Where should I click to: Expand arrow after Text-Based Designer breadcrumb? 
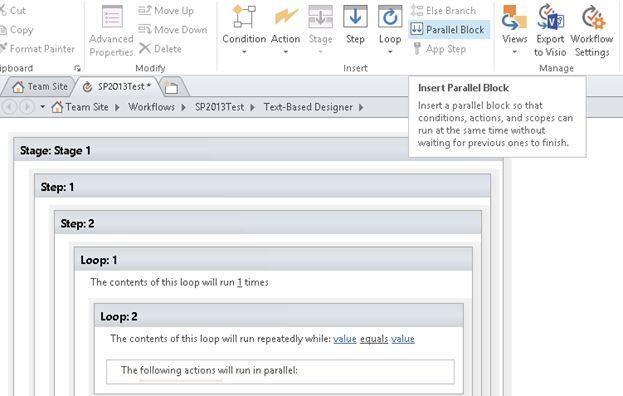click(x=361, y=107)
